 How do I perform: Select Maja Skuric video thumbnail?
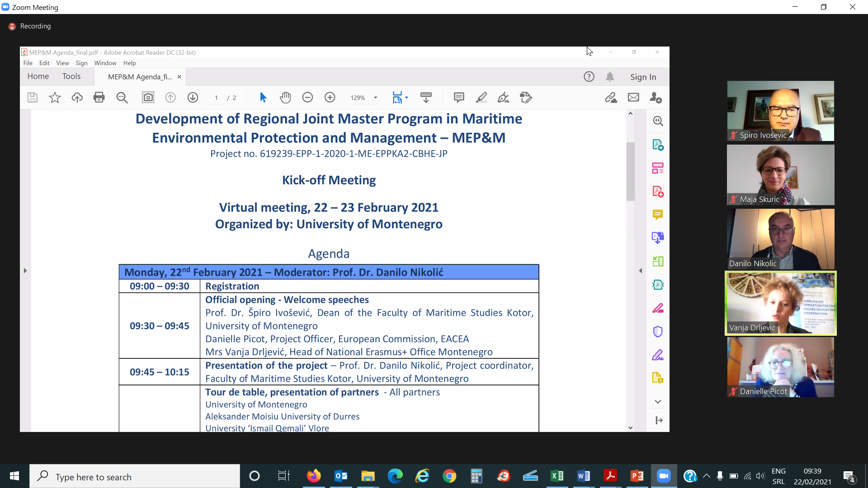pyautogui.click(x=781, y=175)
